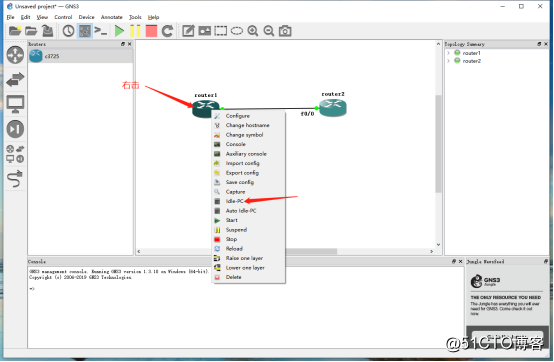Choose Import config in context menu
This screenshot has width=554, height=362.
click(248, 163)
